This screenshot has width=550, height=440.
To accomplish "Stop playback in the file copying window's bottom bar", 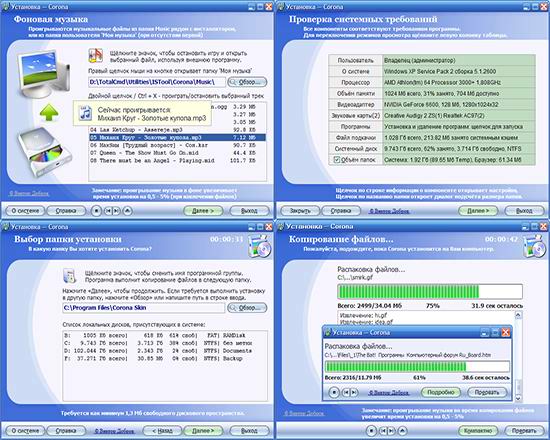I will pyautogui.click(x=371, y=431).
